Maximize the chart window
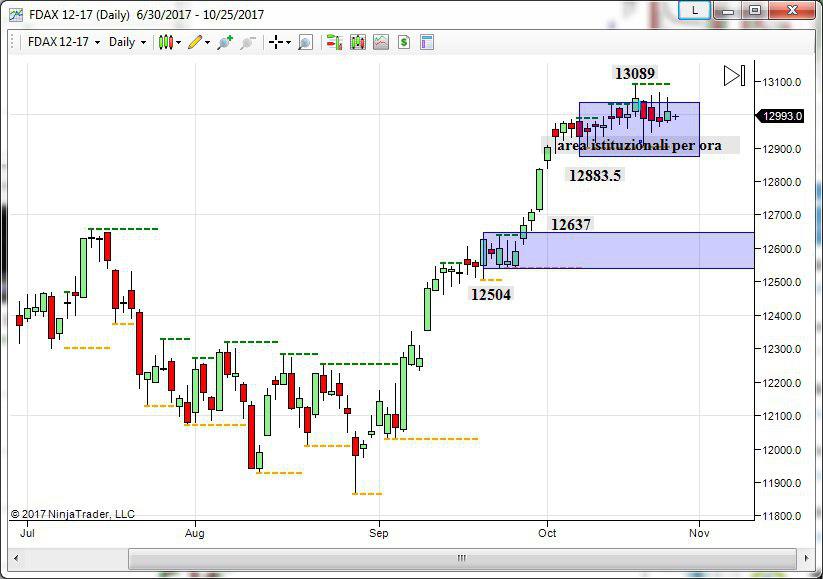The height and width of the screenshot is (579, 823). coord(755,10)
